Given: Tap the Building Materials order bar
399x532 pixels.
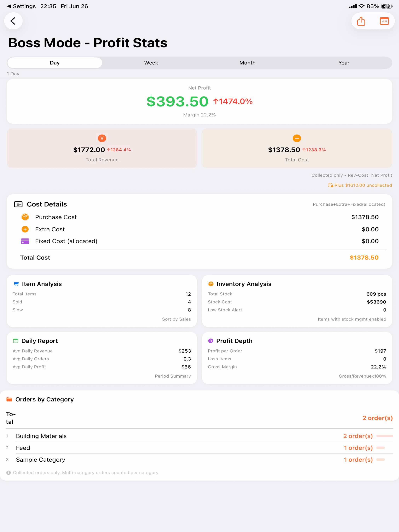Looking at the screenshot, I should pos(385,436).
